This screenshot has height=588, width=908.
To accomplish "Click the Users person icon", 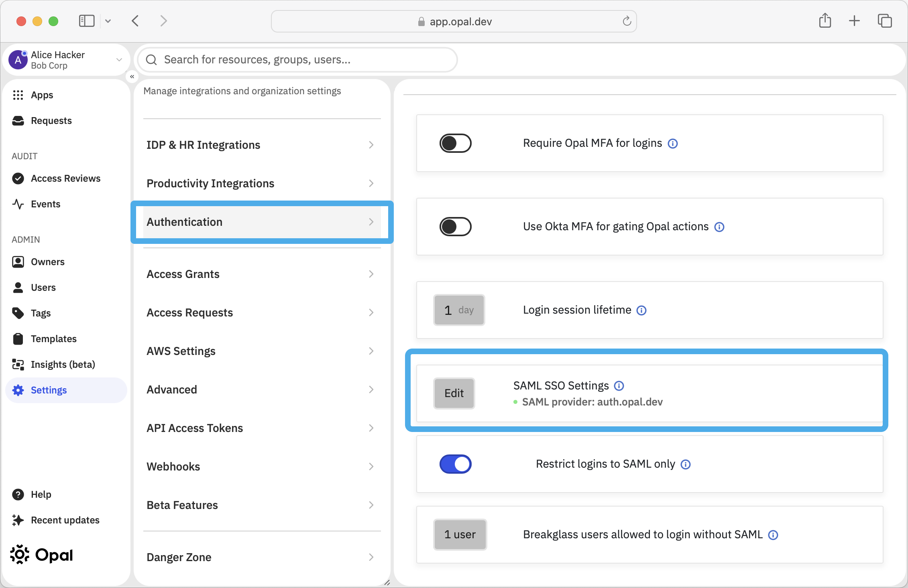I will [18, 288].
